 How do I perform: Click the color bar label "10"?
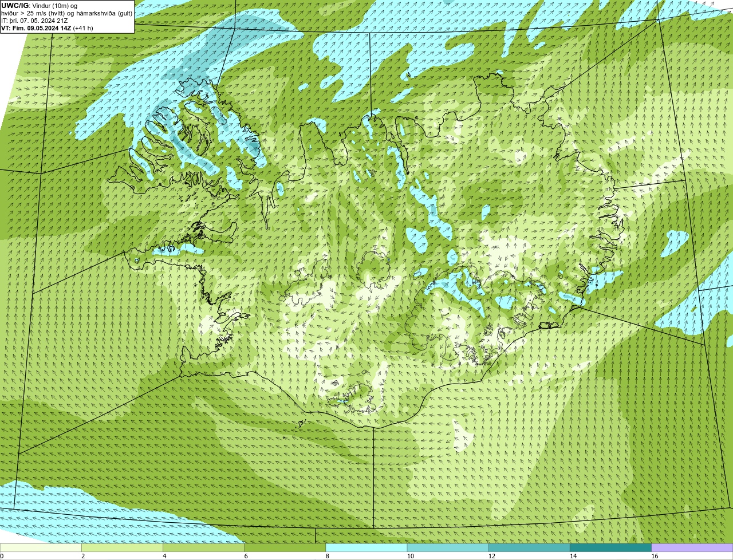tap(410, 556)
